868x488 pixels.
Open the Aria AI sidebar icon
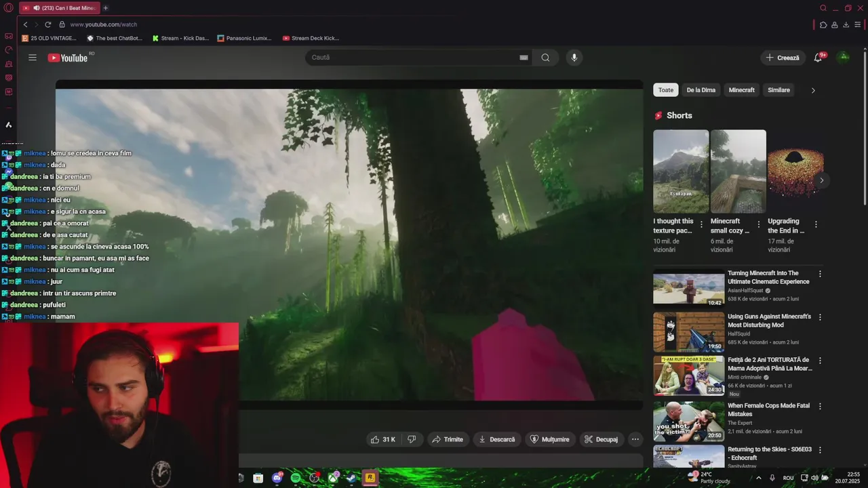tap(9, 125)
